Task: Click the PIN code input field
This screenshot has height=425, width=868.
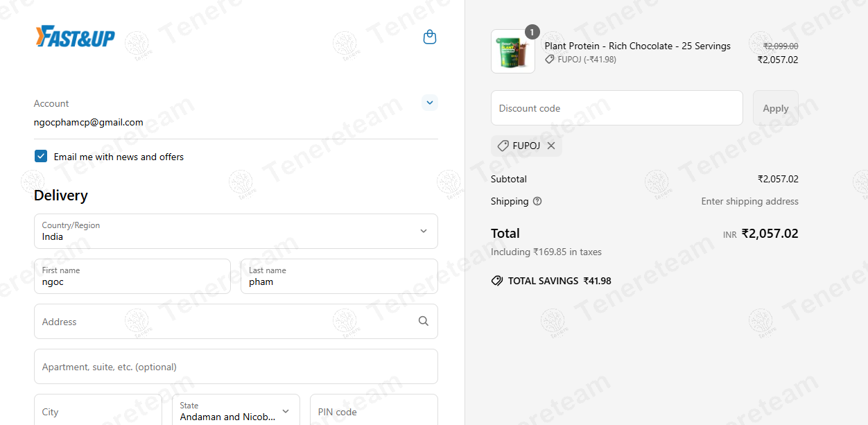Action: [x=374, y=411]
